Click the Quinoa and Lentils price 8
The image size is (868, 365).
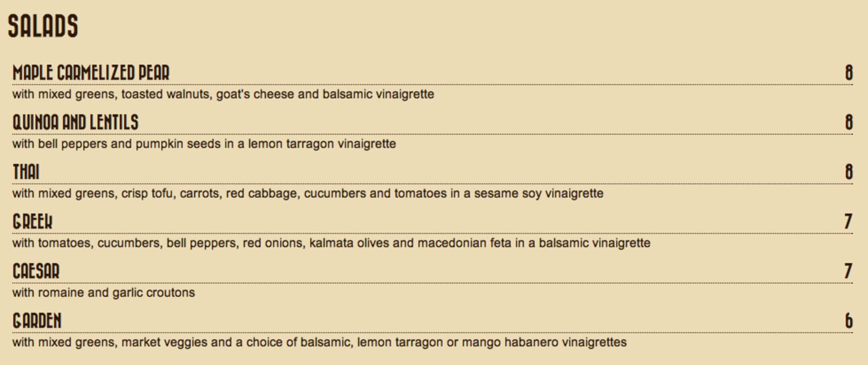coord(849,123)
